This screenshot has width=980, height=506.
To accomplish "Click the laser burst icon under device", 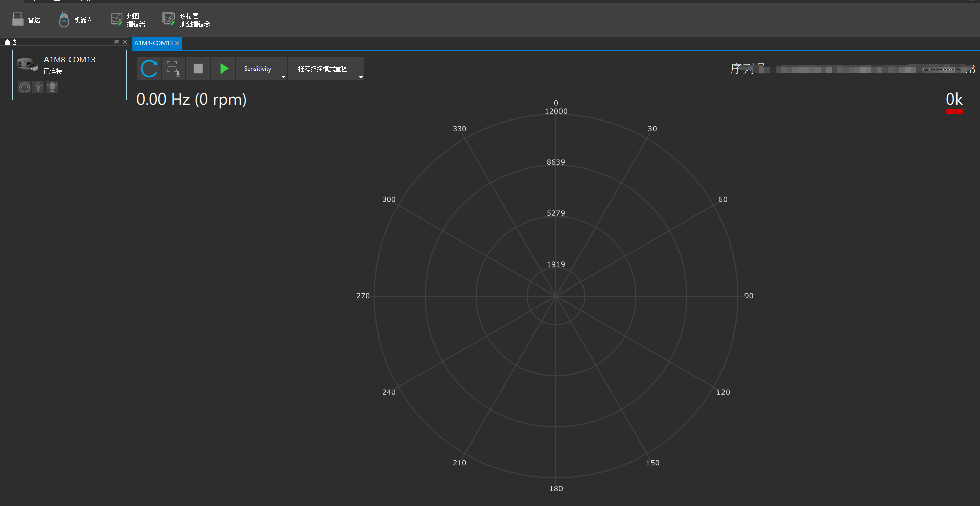I will (x=38, y=87).
